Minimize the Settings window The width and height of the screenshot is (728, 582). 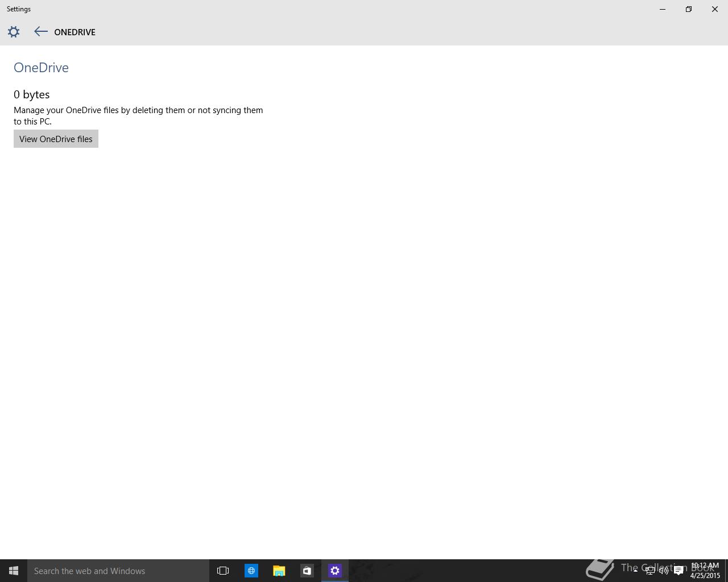[x=663, y=9]
